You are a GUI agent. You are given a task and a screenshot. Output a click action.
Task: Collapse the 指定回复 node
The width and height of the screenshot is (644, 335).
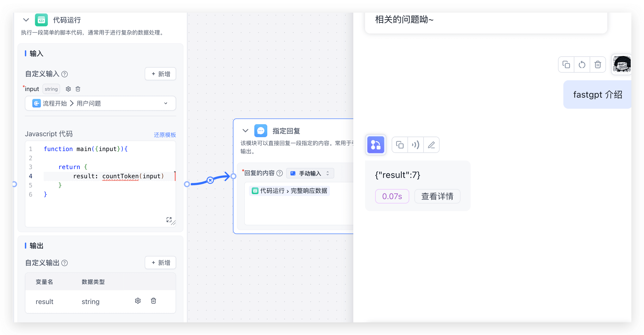coord(245,131)
